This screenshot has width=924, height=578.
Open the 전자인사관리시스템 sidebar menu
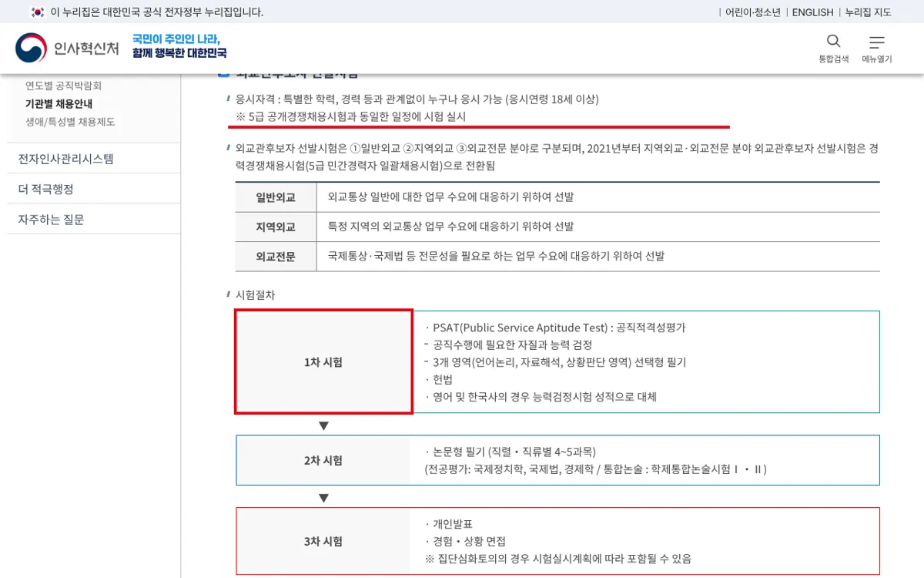click(x=94, y=159)
